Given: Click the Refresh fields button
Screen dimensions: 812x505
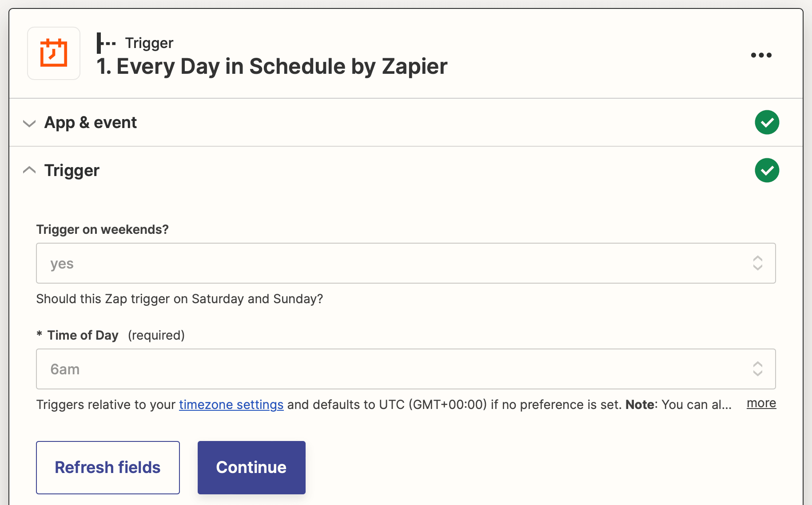Looking at the screenshot, I should pos(107,467).
